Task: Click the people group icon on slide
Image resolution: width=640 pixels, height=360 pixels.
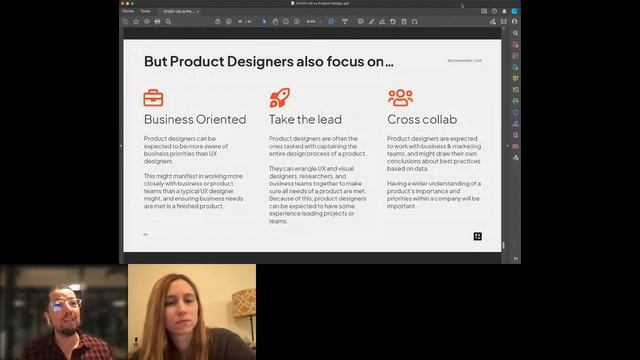Action: click(x=400, y=98)
